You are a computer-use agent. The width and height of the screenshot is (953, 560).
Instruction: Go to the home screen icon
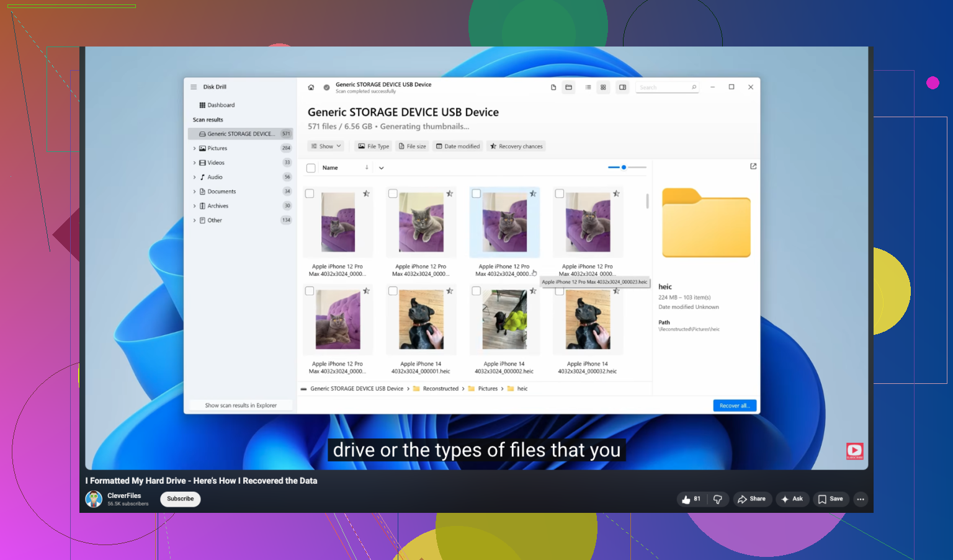pos(311,87)
